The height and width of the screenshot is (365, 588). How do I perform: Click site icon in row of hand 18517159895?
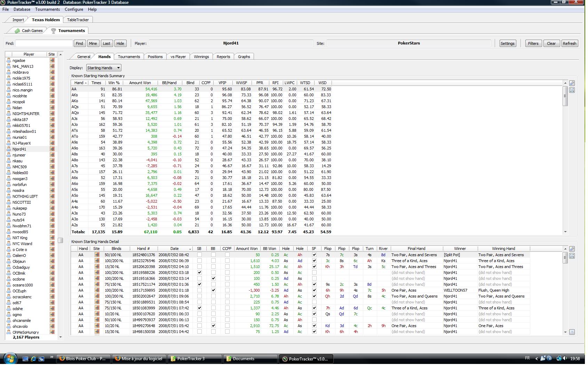(97, 290)
